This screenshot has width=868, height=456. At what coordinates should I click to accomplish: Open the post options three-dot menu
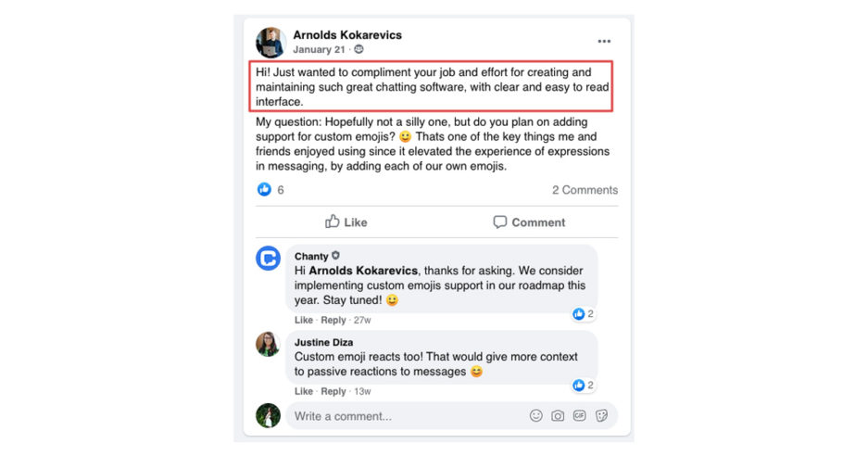604,42
